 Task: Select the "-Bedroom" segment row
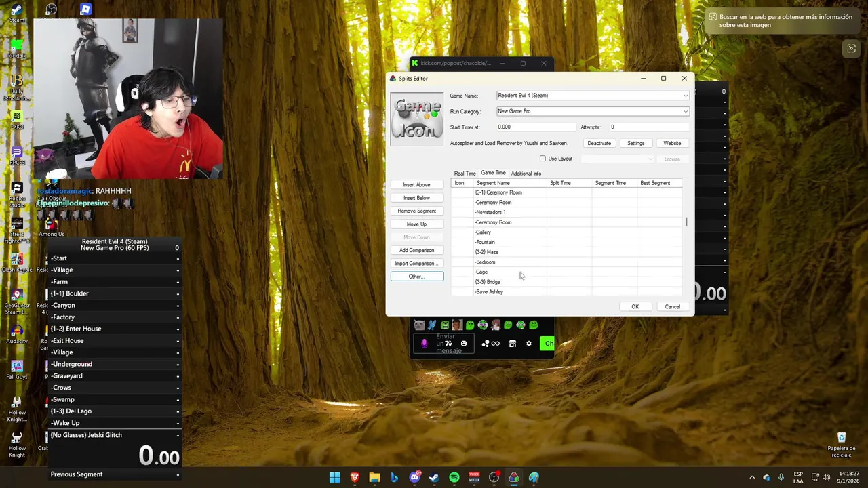point(566,262)
